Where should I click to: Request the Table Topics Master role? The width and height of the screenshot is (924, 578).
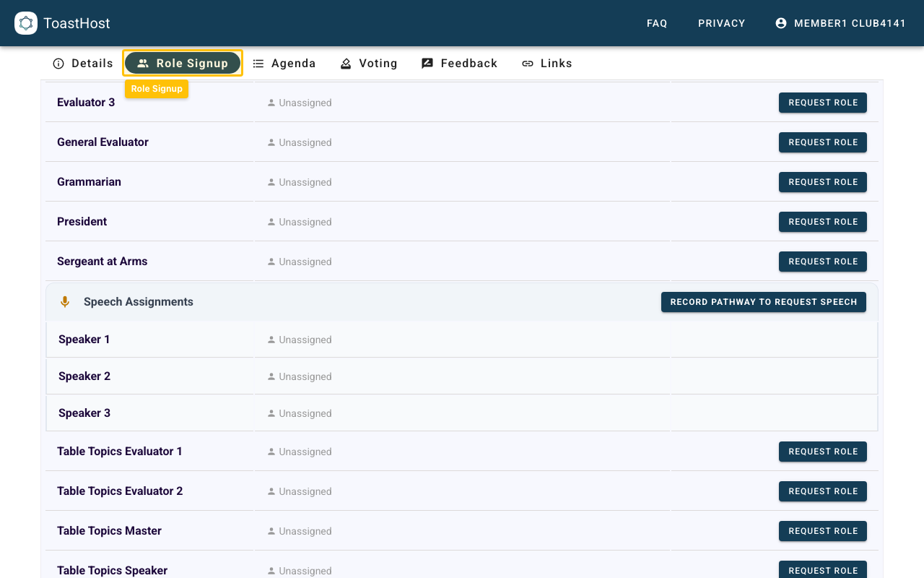(822, 530)
